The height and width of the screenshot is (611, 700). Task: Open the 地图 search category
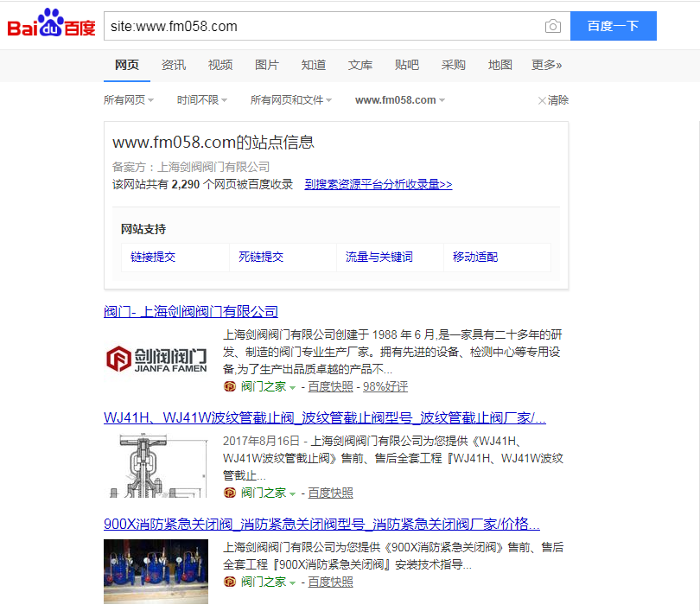[x=500, y=65]
